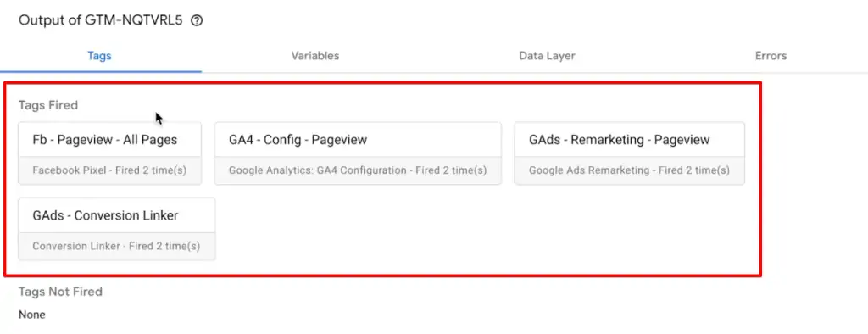Click the help question mark icon
The image size is (868, 334).
pyautogui.click(x=197, y=21)
